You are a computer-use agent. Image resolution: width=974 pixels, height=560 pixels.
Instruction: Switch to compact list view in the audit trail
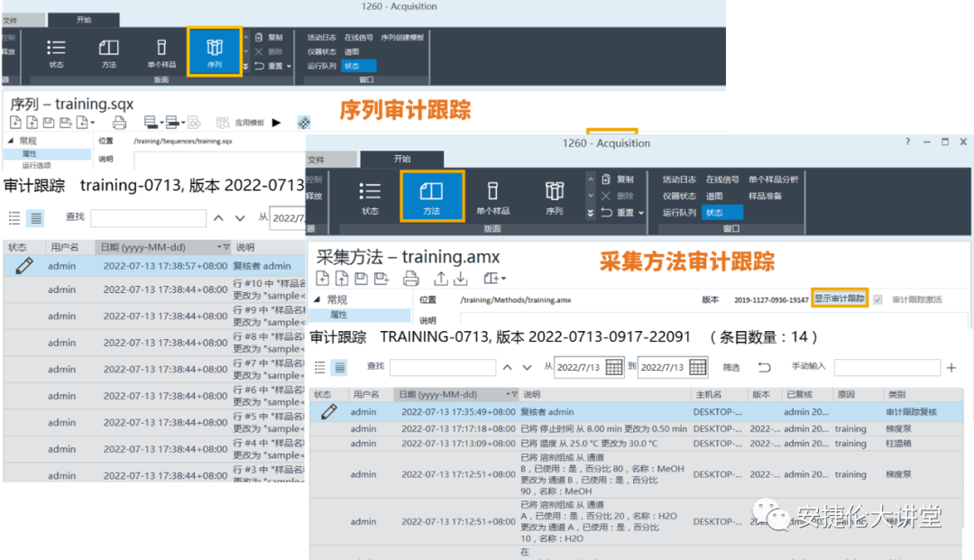coord(321,367)
